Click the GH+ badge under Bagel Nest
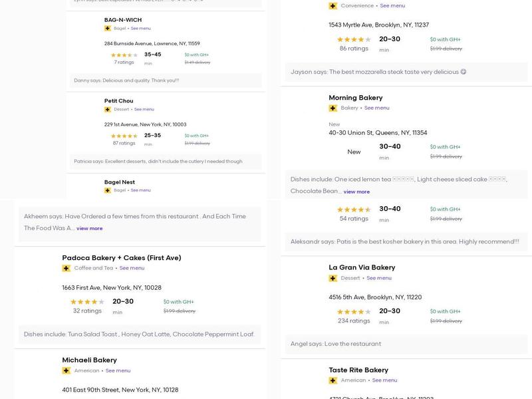 [108, 190]
